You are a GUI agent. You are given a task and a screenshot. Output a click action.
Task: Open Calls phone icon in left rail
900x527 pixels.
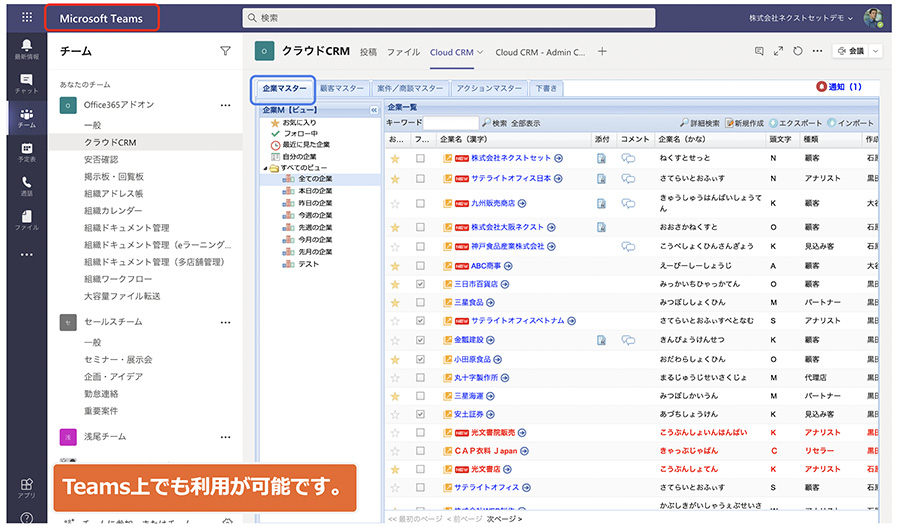click(26, 186)
